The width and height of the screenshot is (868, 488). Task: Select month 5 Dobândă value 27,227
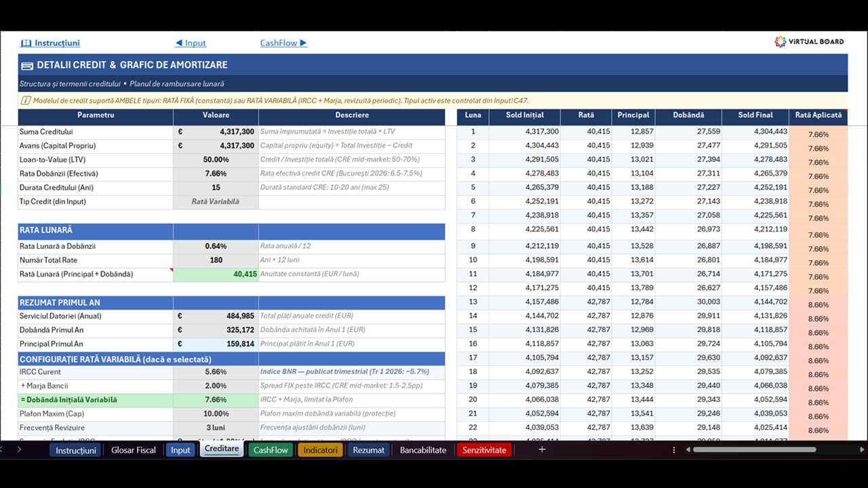click(688, 188)
